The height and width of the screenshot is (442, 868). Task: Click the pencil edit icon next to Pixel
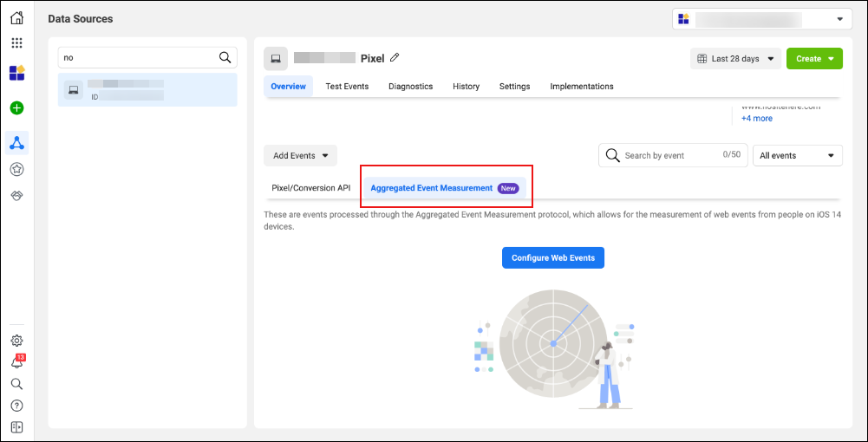tap(395, 57)
